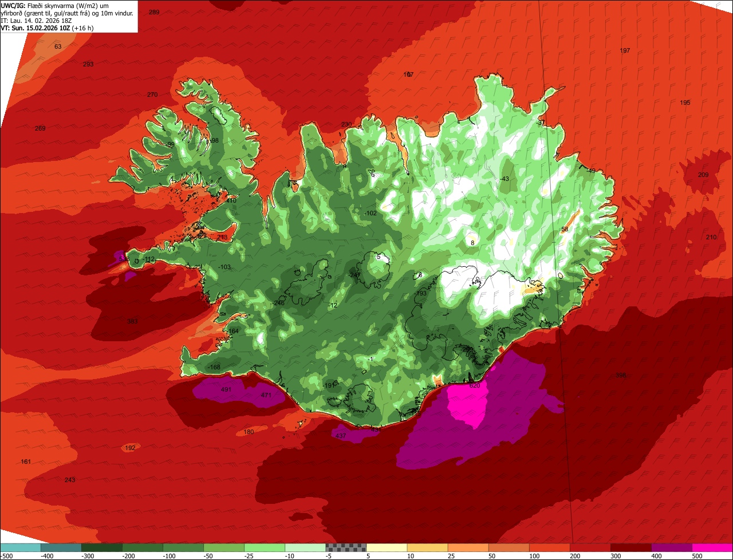
Task: Click the value 383 in the western sea
Action: point(132,321)
